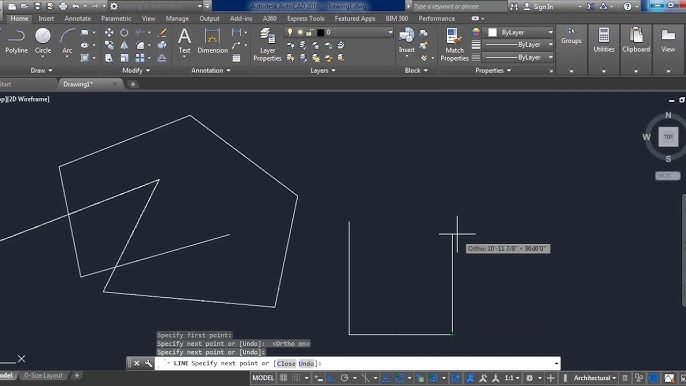This screenshot has height=386, width=686.
Task: Select the Arc tool
Action: 67,41
